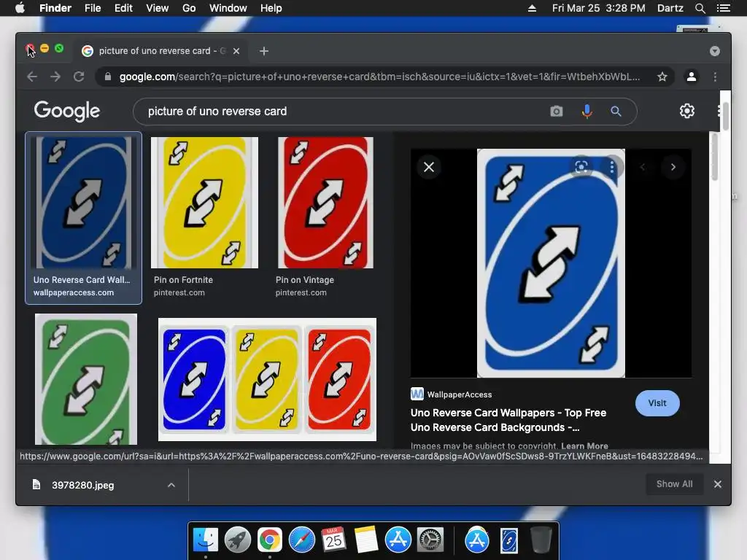
Task: Open the preview image three-dot options
Action: (612, 167)
